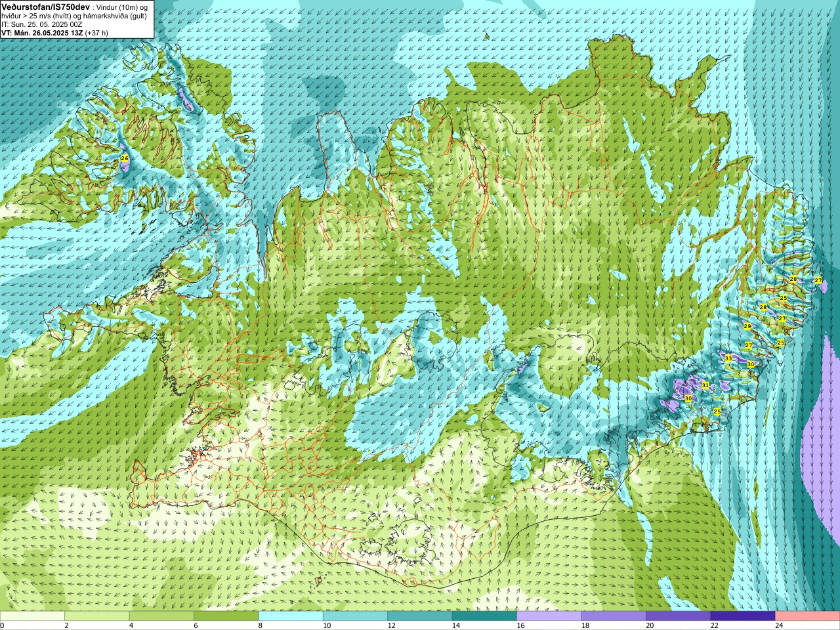Click the 0–2 m/s palest legend color segment
This screenshot has width=840, height=630.
pyautogui.click(x=32, y=616)
